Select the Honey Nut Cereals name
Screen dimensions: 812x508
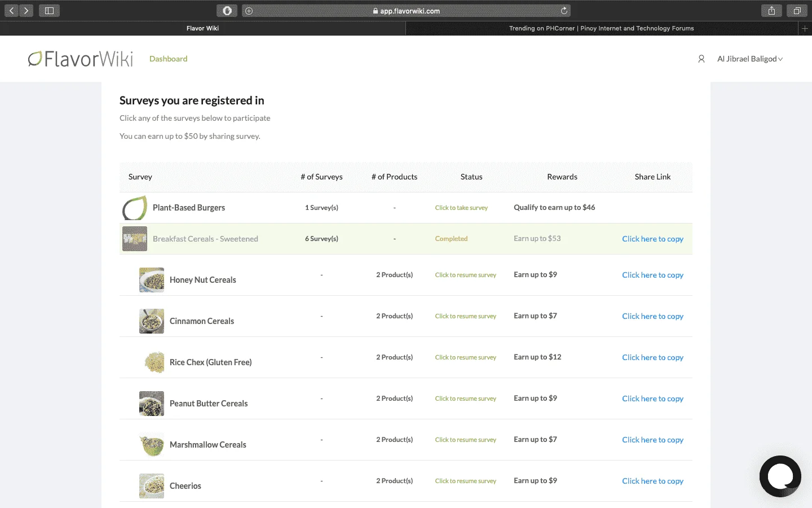203,280
